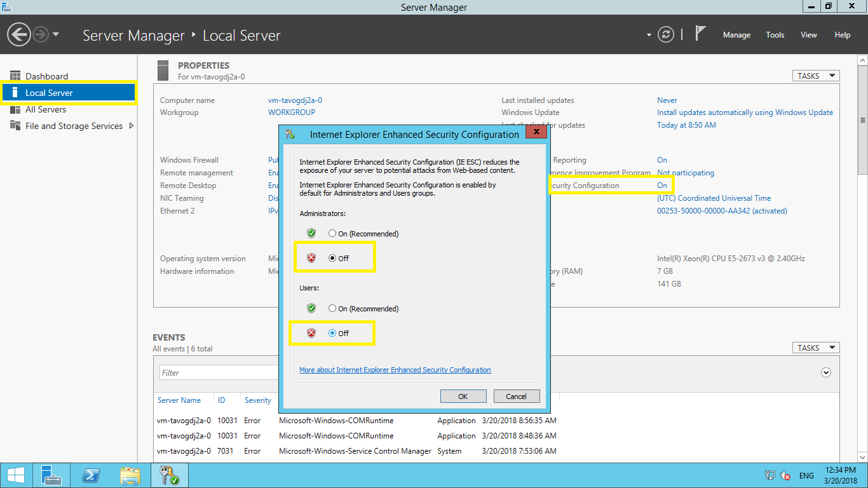Click Install updates automatically link

pyautogui.click(x=745, y=112)
